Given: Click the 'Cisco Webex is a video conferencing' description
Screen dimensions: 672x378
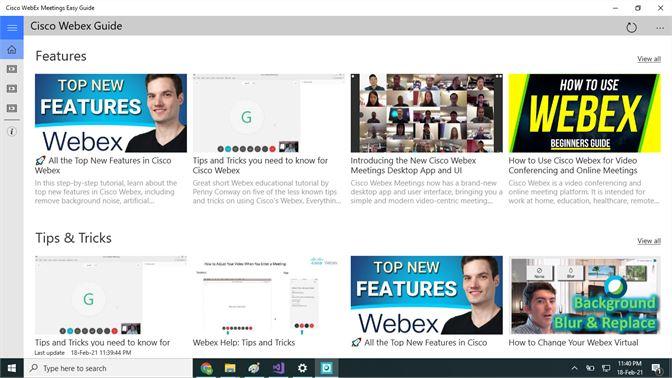Looking at the screenshot, I should 584,192.
